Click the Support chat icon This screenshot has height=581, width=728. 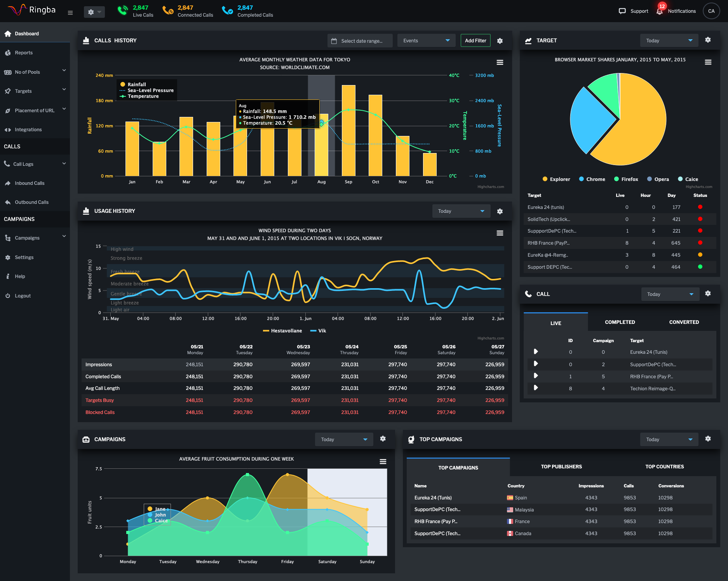(622, 11)
